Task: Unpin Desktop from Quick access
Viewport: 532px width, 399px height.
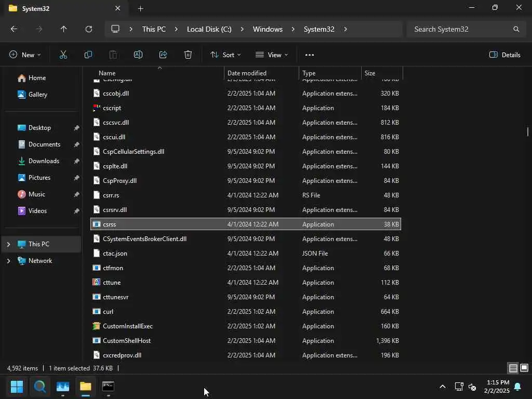Action: [x=77, y=128]
